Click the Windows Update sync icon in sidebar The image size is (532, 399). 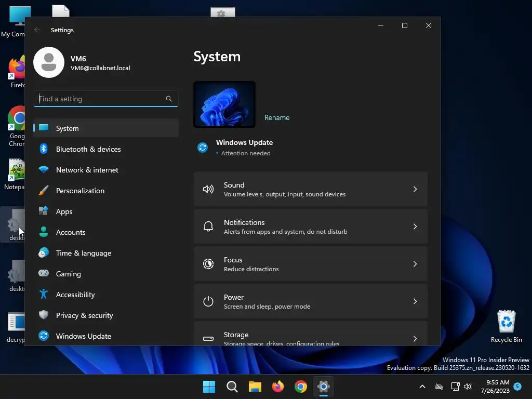[x=44, y=336]
